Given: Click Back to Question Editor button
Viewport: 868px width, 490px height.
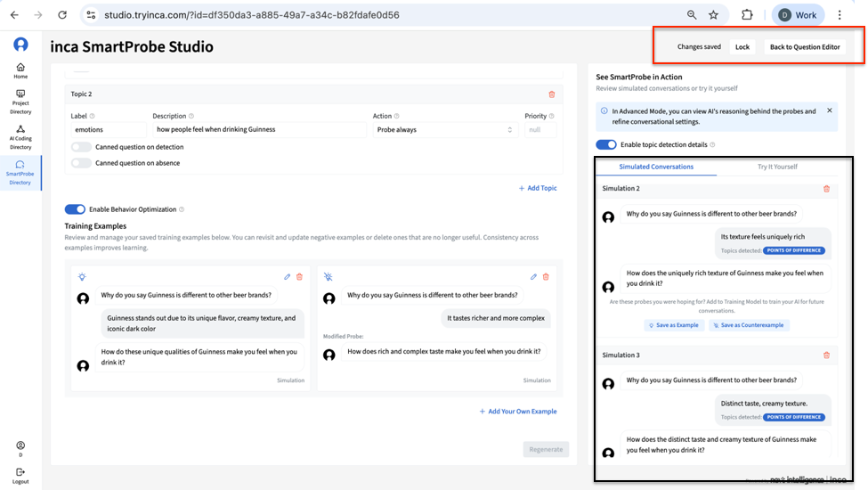Looking at the screenshot, I should (805, 47).
